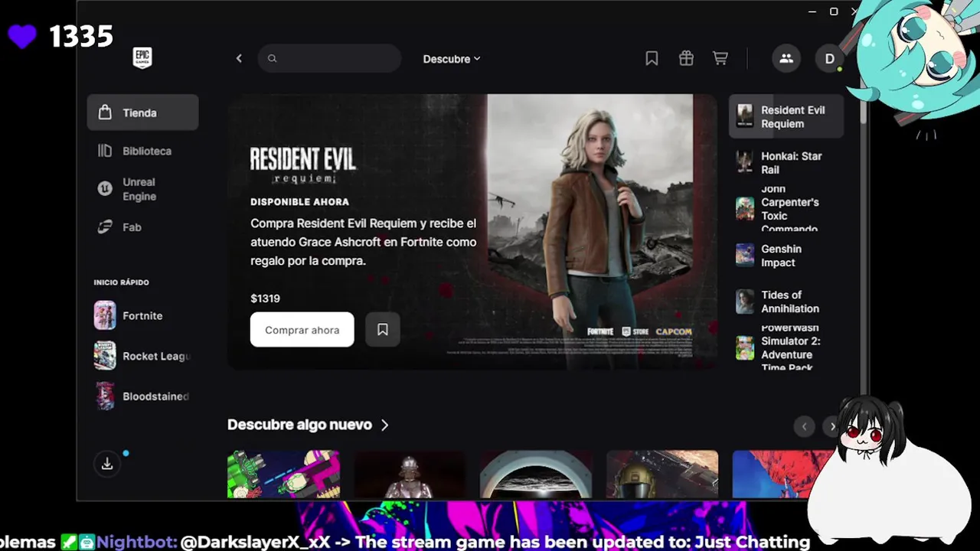Open the profile avatar D
This screenshot has width=980, height=551.
829,58
